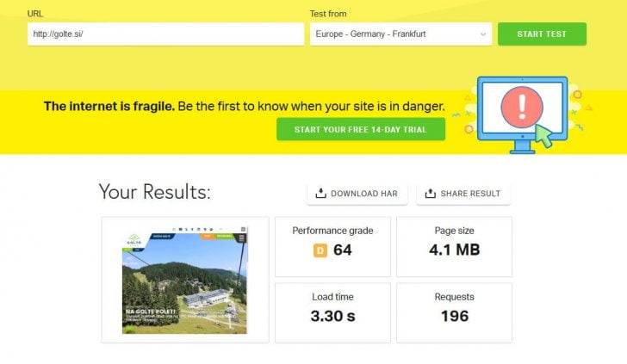
Task: Click the DOWNLOAD HAR button
Action: 357,194
